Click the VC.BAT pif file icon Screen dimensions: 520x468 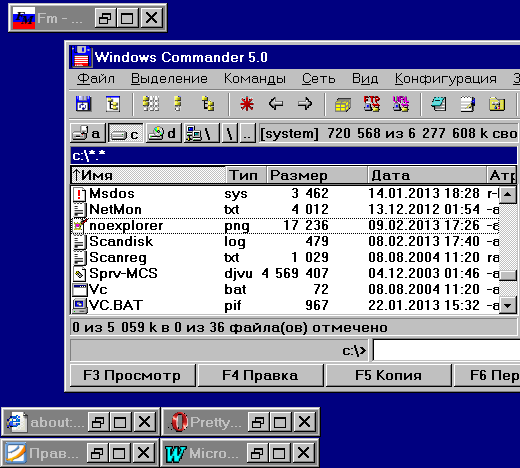coord(80,306)
